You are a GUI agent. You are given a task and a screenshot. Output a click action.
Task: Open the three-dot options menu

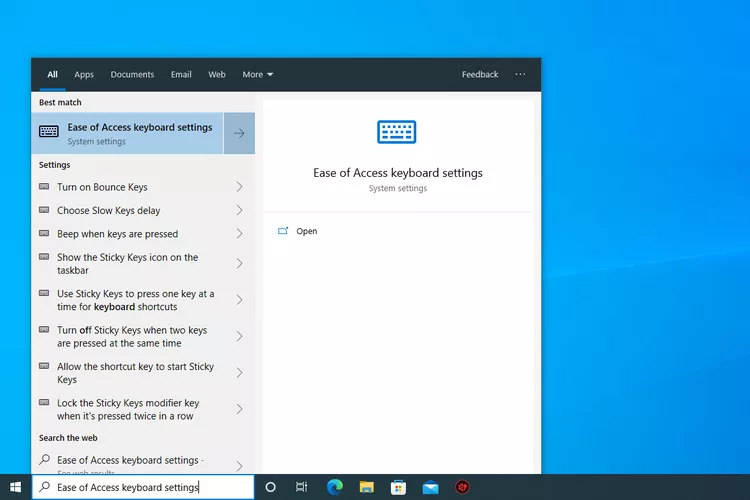tap(520, 74)
